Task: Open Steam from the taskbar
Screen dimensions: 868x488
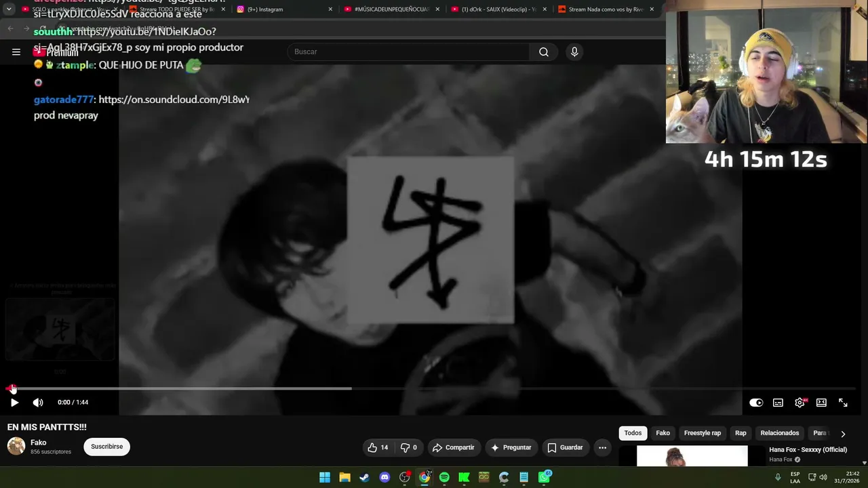Action: pos(364,477)
